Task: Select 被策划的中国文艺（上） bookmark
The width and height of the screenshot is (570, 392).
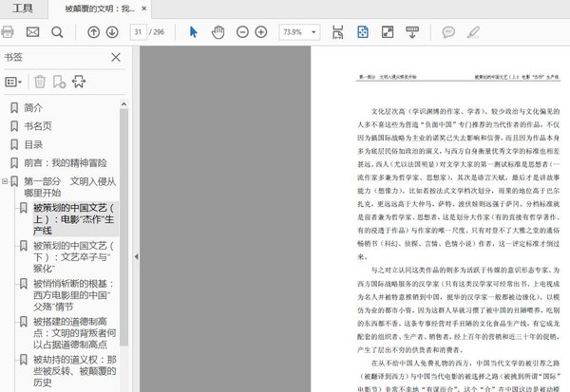Action: 74,219
